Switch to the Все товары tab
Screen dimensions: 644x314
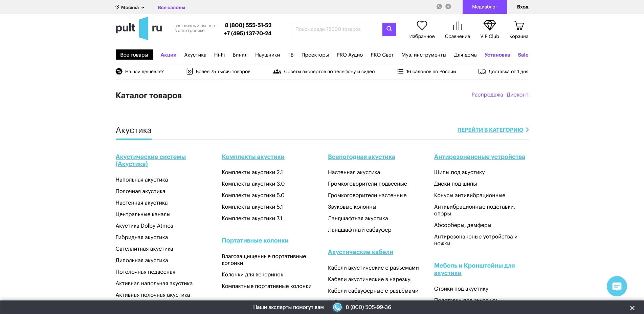pyautogui.click(x=134, y=54)
